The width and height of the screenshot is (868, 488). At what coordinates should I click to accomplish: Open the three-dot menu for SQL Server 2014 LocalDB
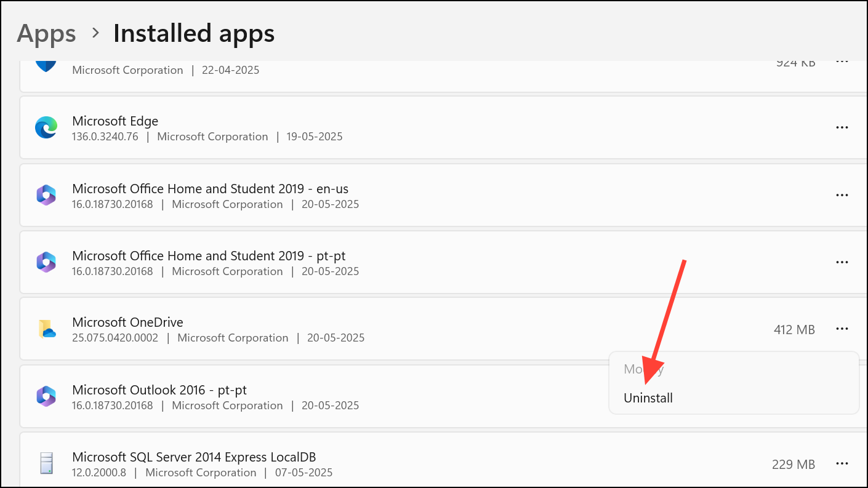pyautogui.click(x=842, y=463)
